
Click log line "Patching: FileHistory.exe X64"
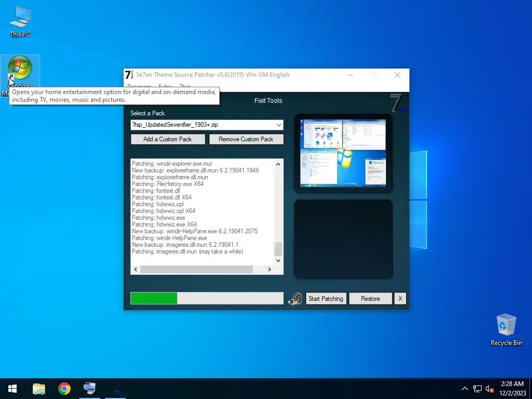168,184
